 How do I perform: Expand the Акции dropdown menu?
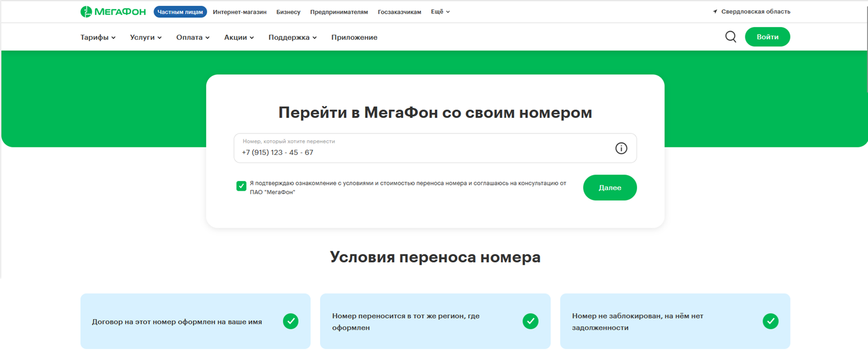point(239,38)
